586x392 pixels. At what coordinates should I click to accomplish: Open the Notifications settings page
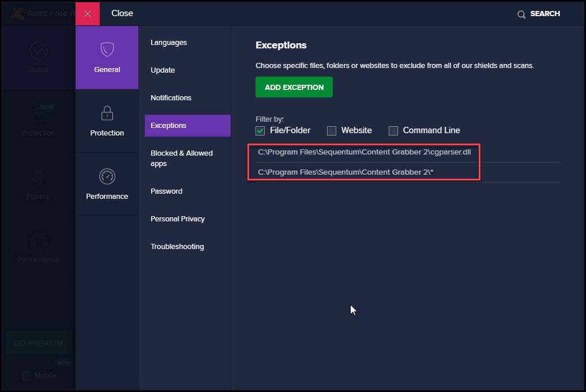[x=171, y=97]
